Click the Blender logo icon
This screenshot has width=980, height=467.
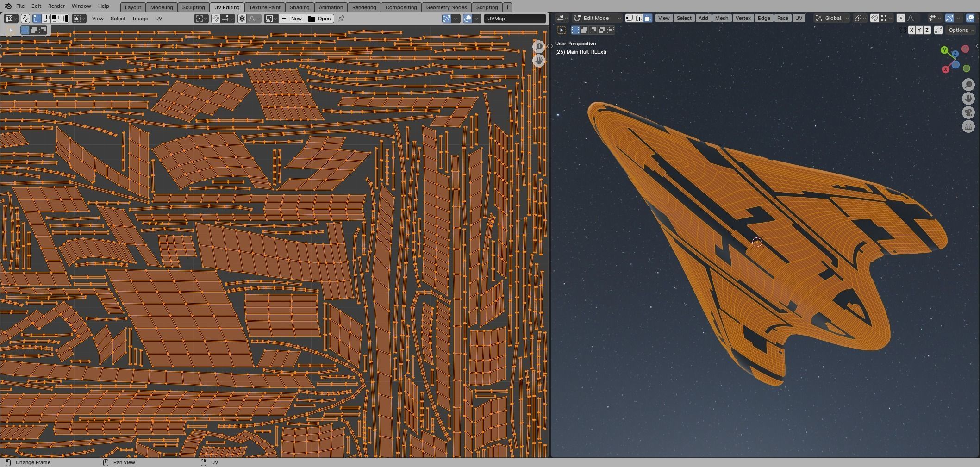(7, 6)
